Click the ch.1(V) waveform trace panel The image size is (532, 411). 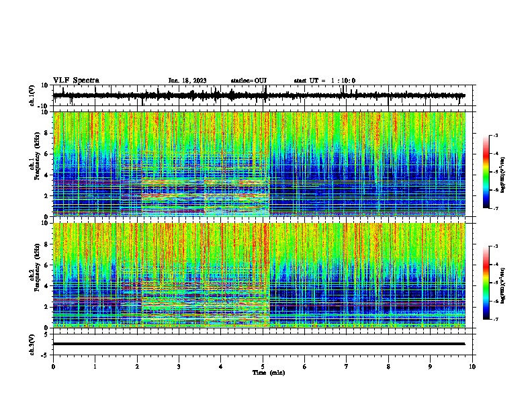[263, 95]
